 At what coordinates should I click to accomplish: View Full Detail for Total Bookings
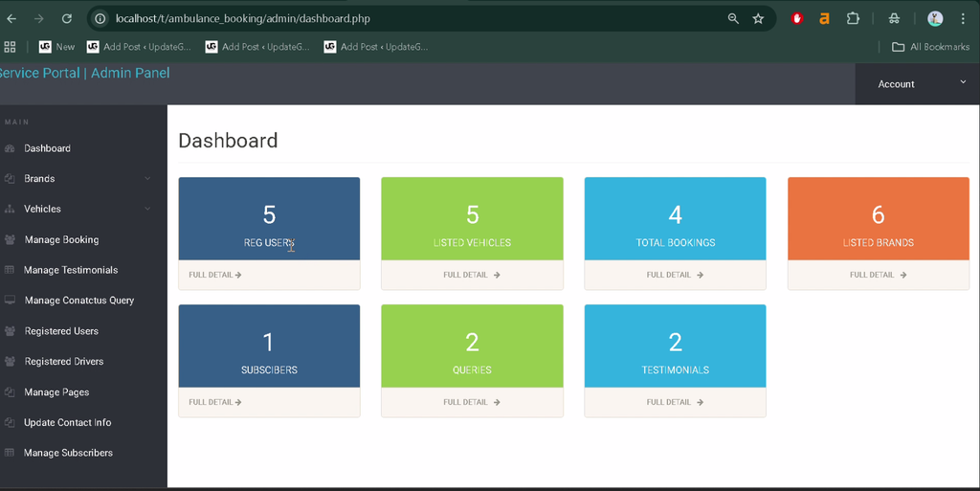click(675, 275)
